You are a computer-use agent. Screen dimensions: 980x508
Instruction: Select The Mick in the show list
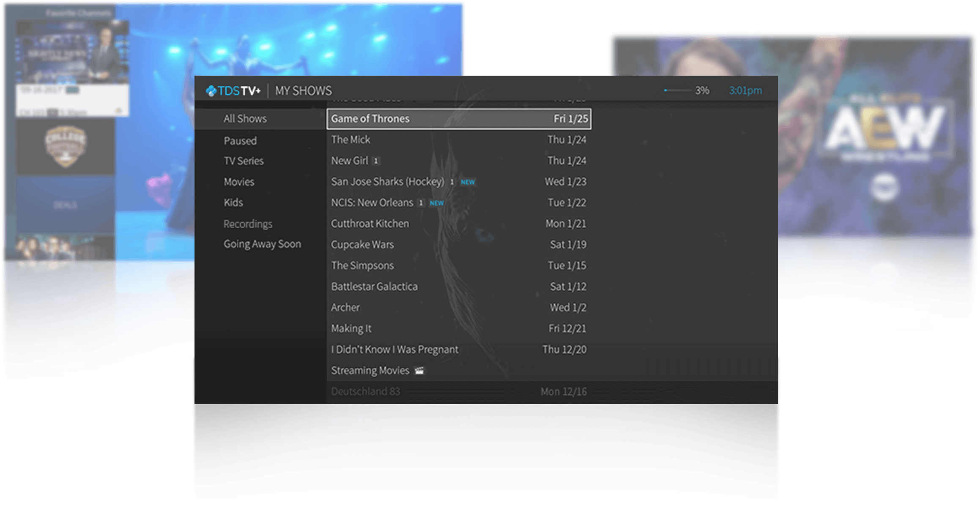pyautogui.click(x=459, y=140)
